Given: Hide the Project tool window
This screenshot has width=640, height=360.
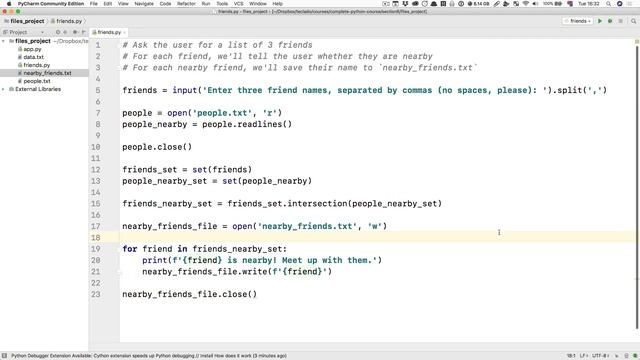Looking at the screenshot, I should click(x=84, y=32).
